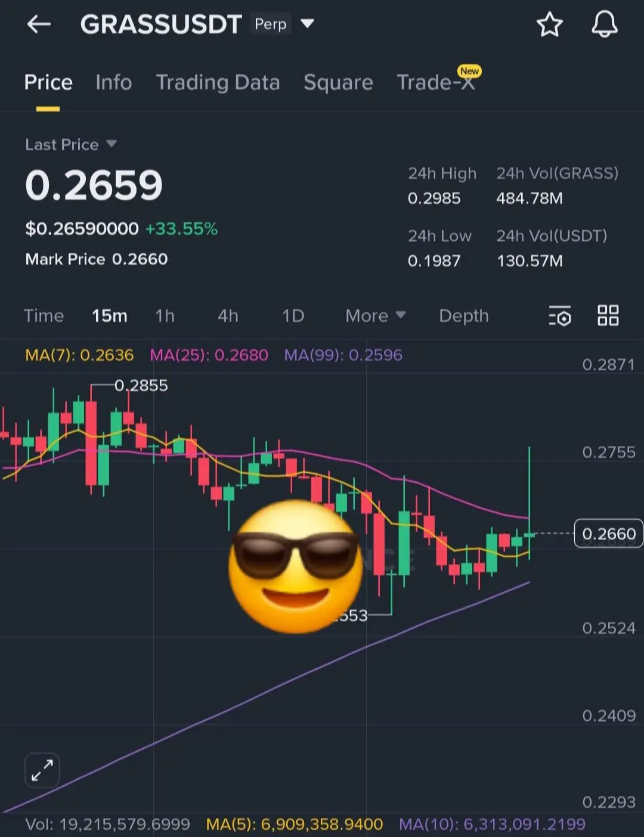Open the Trade-X tab
644x837 pixels.
[x=436, y=82]
